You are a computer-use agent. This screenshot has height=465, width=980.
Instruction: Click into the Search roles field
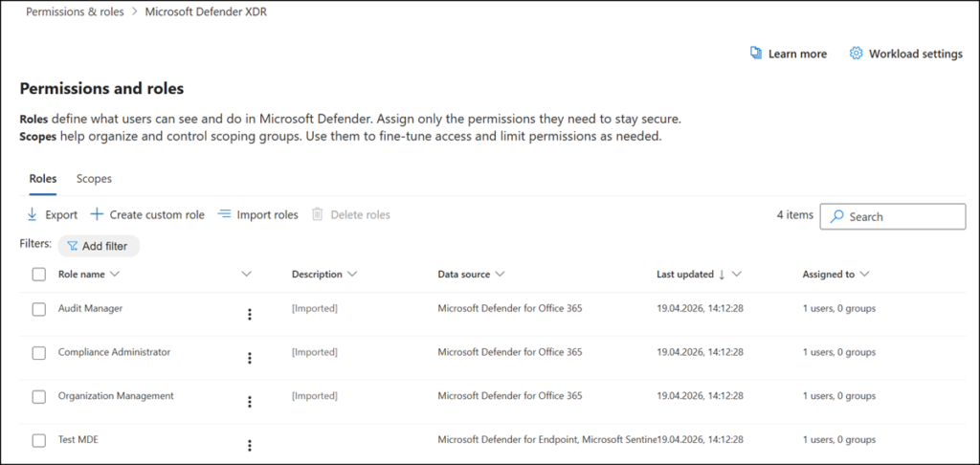(893, 217)
